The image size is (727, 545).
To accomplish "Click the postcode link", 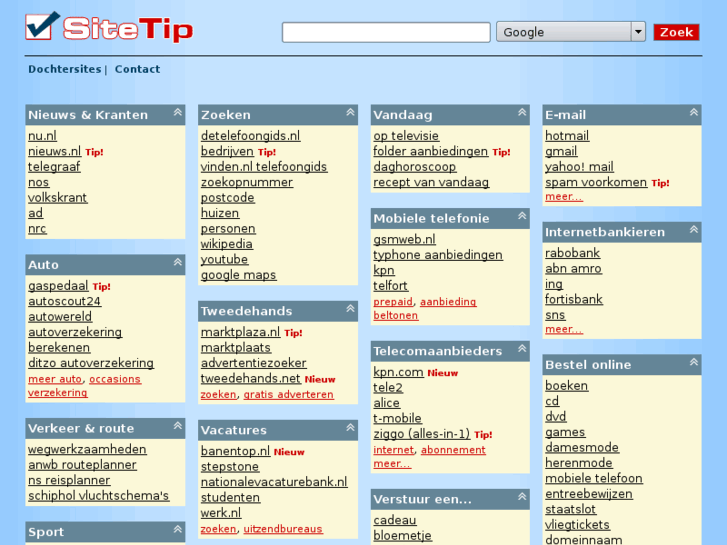I will coord(227,198).
